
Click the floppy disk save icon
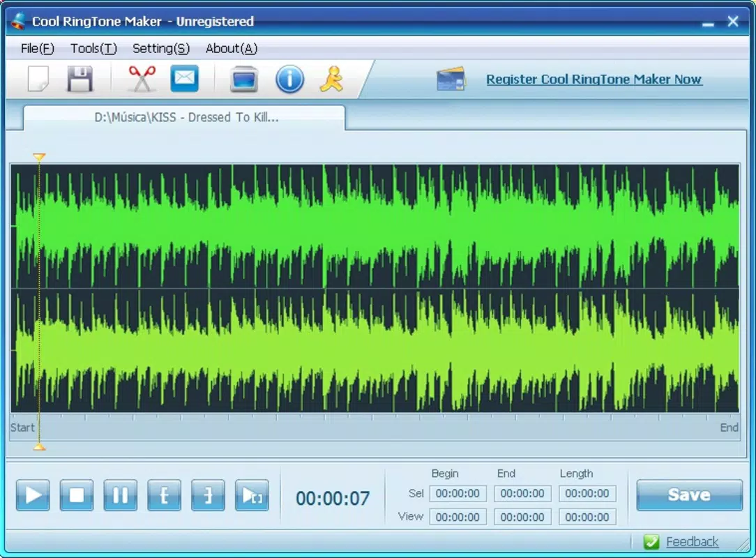click(80, 79)
